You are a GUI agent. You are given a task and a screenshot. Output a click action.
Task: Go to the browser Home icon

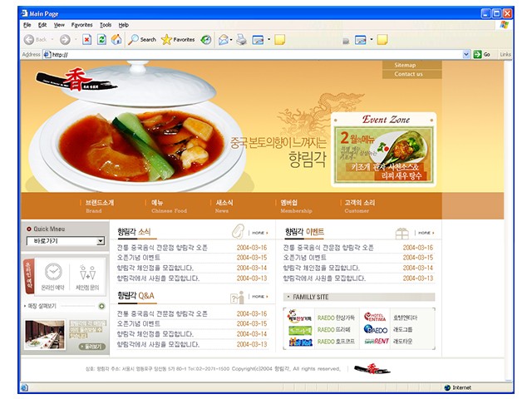(x=116, y=39)
